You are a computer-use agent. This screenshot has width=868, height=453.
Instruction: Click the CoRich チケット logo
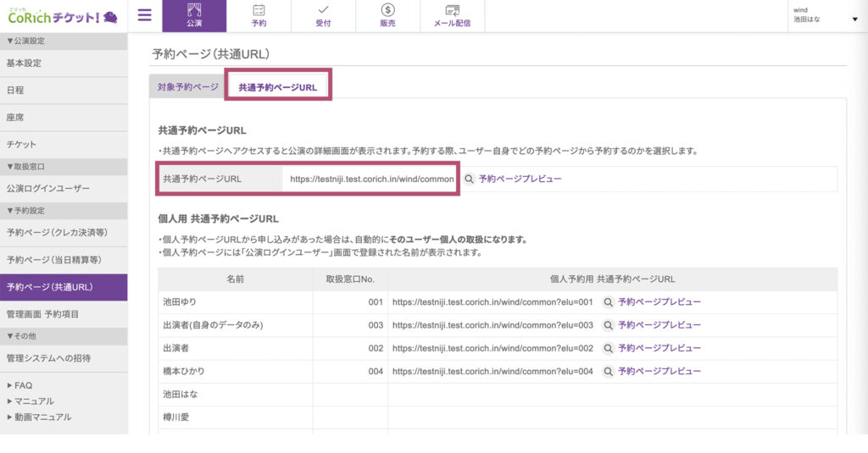pos(62,16)
